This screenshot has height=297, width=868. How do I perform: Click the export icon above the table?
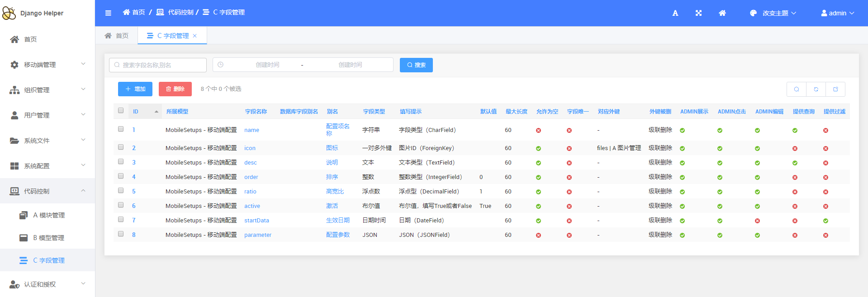click(835, 89)
